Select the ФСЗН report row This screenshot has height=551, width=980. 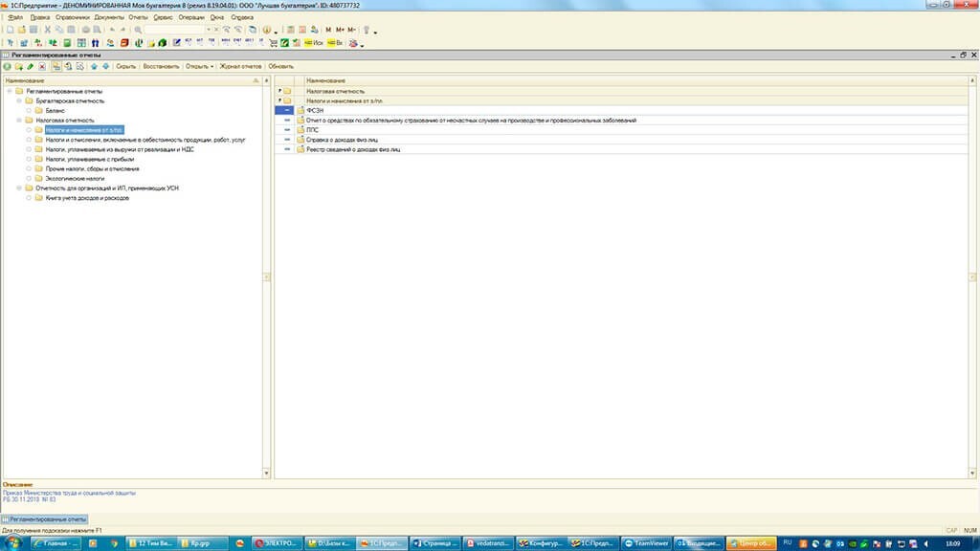621,111
